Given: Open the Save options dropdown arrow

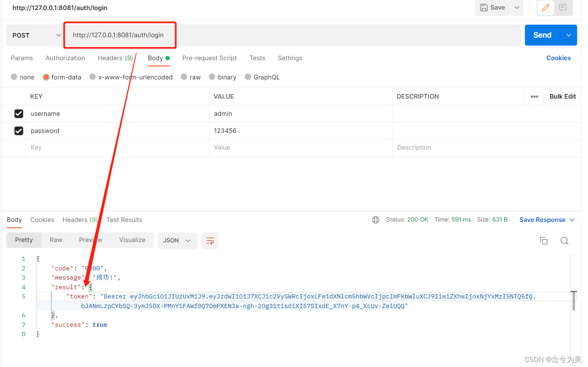Looking at the screenshot, I should pyautogui.click(x=517, y=8).
